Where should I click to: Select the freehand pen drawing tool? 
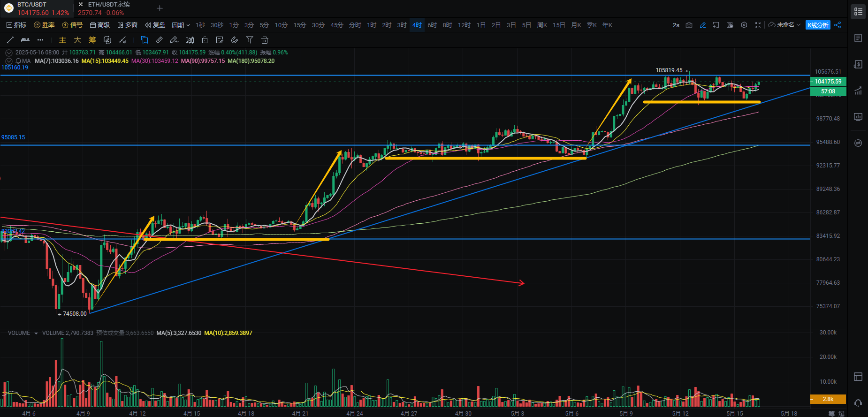pos(174,40)
